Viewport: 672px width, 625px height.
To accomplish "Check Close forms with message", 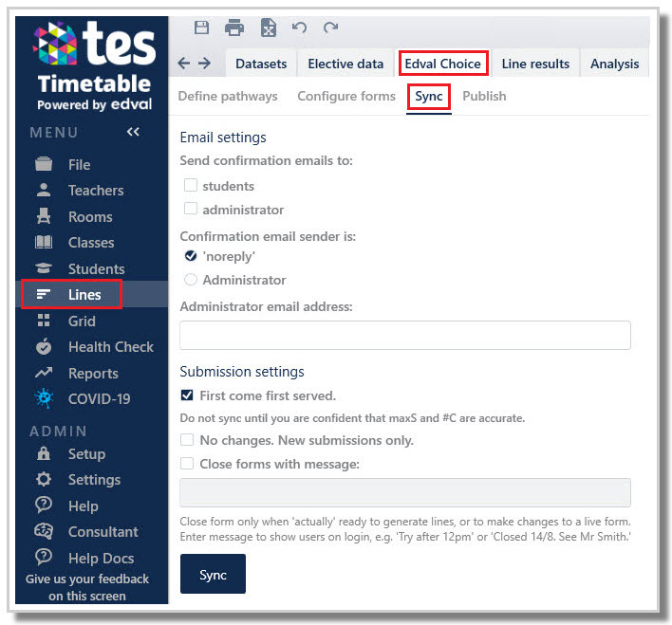I will pos(187,463).
